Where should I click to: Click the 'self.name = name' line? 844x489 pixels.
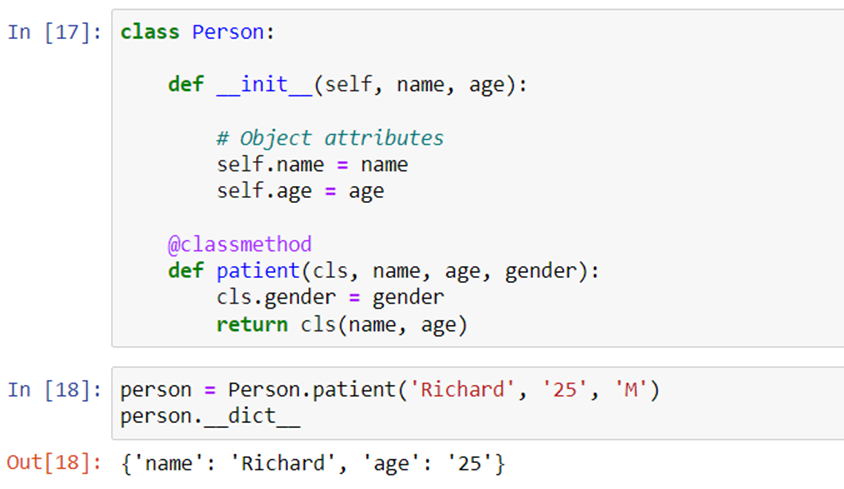coord(312,165)
